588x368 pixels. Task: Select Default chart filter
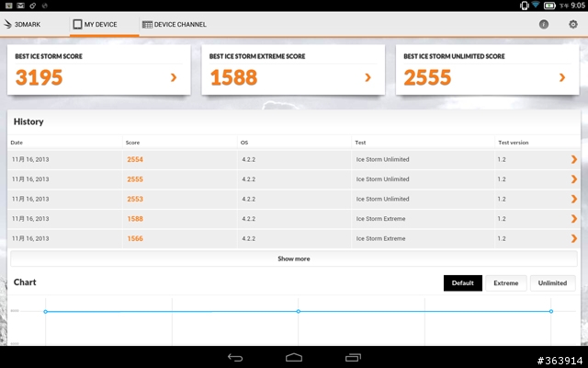pyautogui.click(x=463, y=283)
